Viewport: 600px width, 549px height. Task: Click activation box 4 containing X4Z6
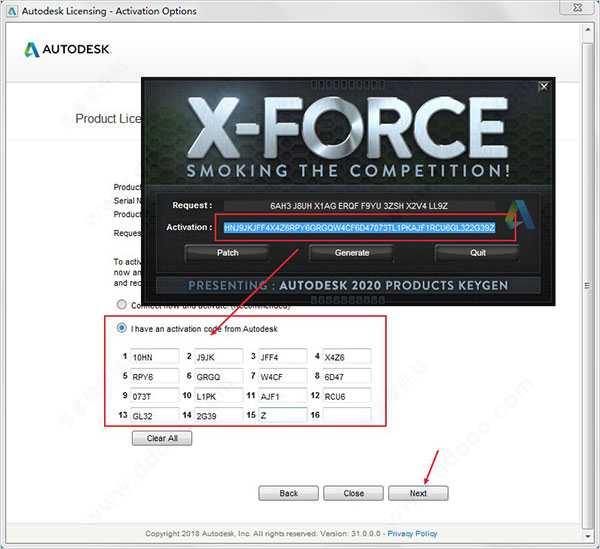[347, 356]
